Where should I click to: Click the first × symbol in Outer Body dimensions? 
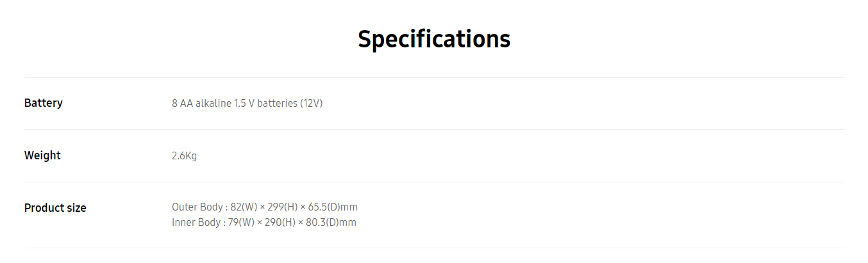261,207
